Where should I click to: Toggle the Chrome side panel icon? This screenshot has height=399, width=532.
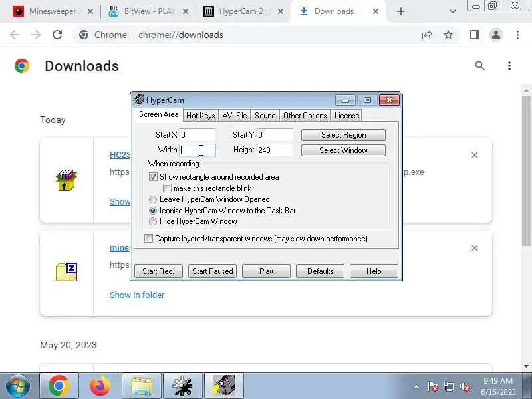click(x=475, y=35)
